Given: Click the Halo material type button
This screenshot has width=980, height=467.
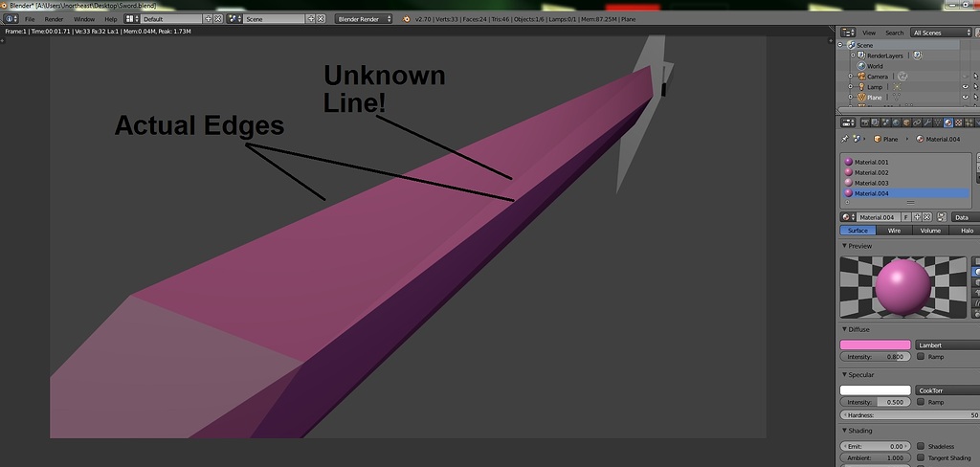Looking at the screenshot, I should [x=967, y=230].
